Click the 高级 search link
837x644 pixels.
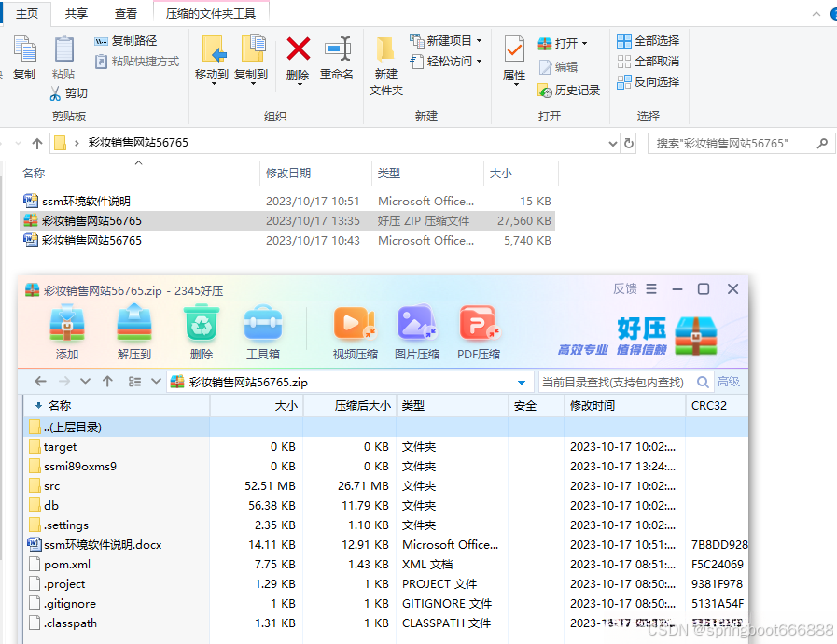pyautogui.click(x=729, y=382)
